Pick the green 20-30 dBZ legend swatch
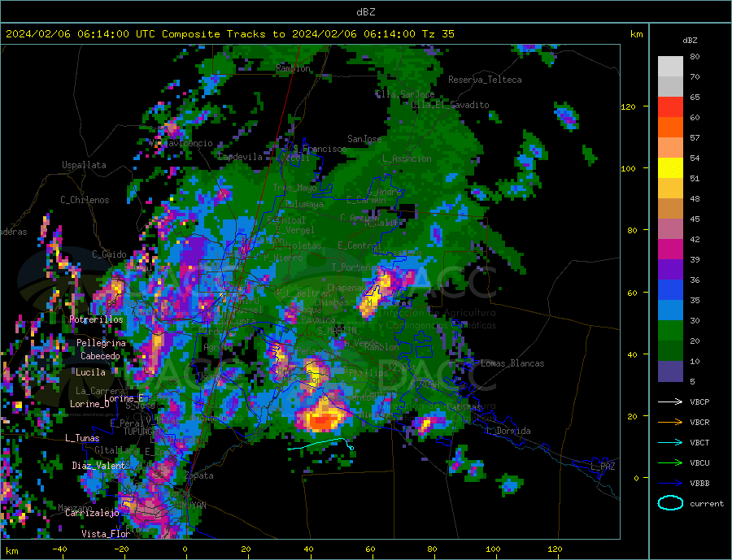Viewport: 732px width, 560px height. click(670, 331)
